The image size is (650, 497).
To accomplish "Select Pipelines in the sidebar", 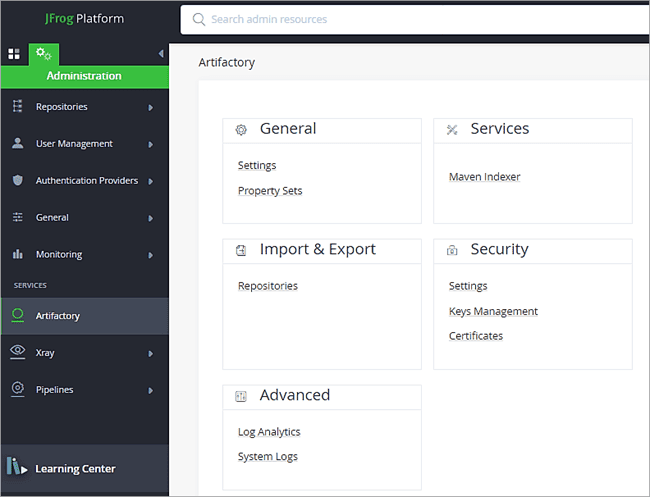I will 85,390.
